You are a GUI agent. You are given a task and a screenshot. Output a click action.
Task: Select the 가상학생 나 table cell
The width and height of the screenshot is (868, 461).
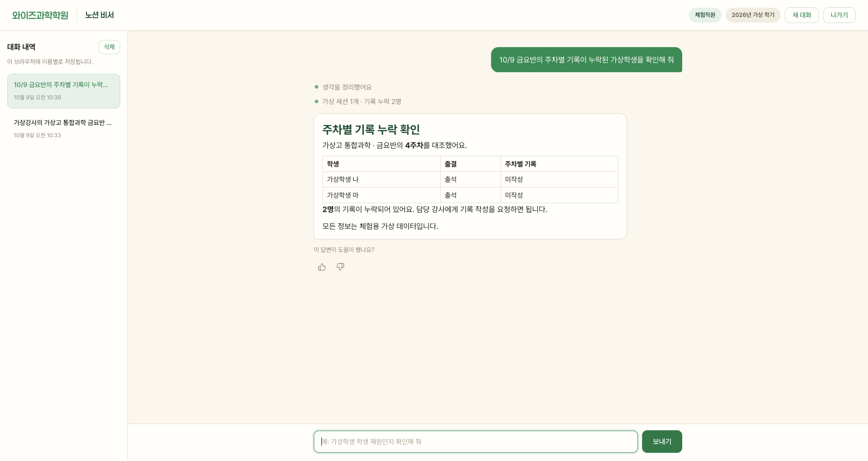[381, 179]
